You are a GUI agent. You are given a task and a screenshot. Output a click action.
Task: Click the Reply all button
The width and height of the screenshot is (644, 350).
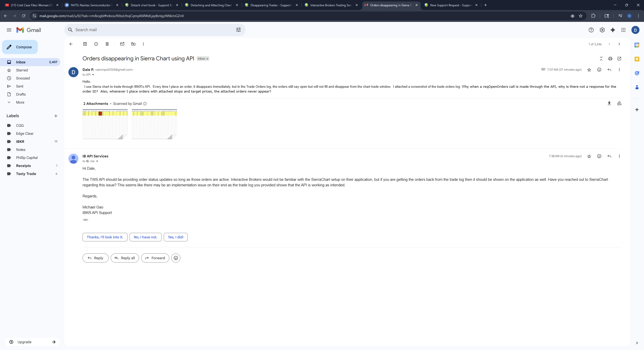point(125,258)
